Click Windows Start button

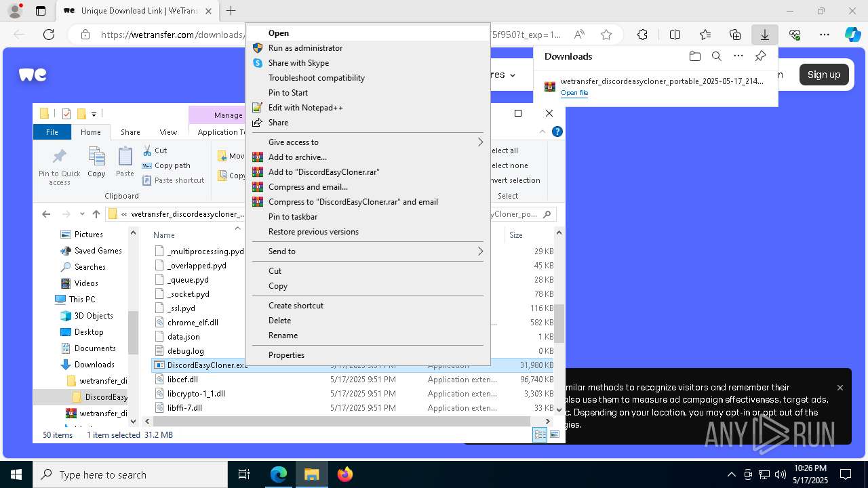pos(16,474)
